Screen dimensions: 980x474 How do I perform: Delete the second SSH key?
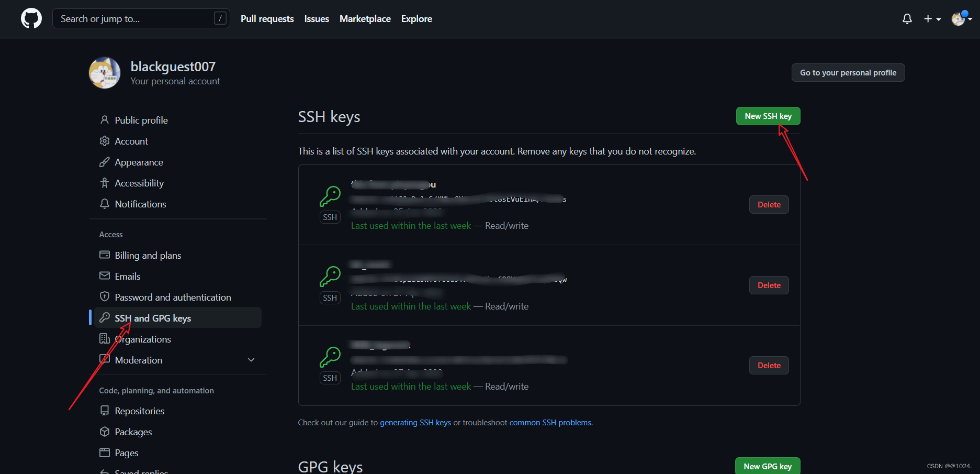click(769, 285)
